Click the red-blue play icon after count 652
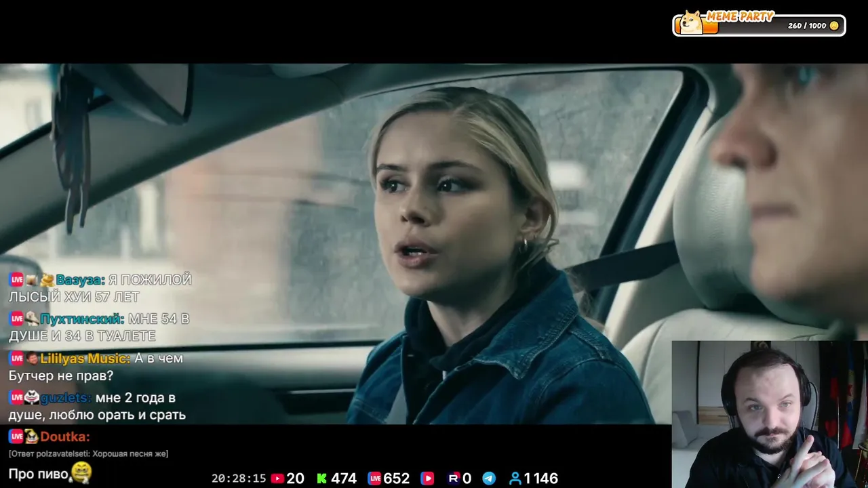The width and height of the screenshot is (868, 488). (x=427, y=479)
